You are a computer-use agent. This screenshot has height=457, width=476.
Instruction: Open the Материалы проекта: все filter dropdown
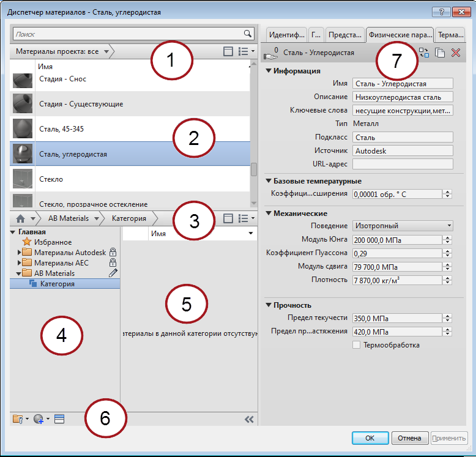pos(106,51)
